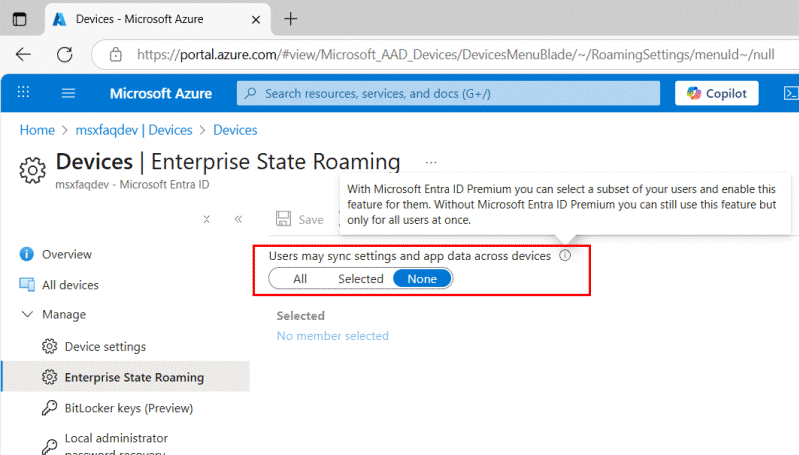Close the Devices - Microsoft Azure tab
The image size is (799, 455).
[x=256, y=19]
